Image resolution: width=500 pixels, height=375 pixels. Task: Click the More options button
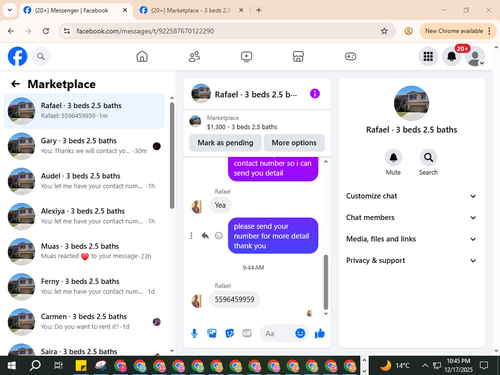coord(294,143)
